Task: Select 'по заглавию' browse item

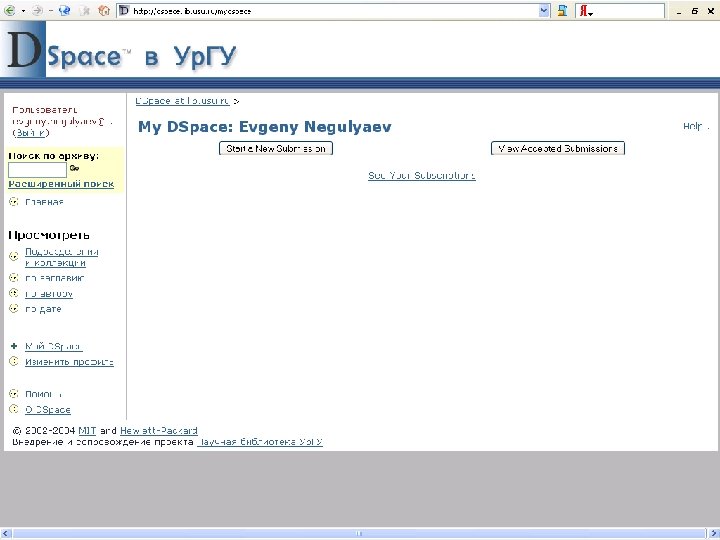Action: click(55, 278)
